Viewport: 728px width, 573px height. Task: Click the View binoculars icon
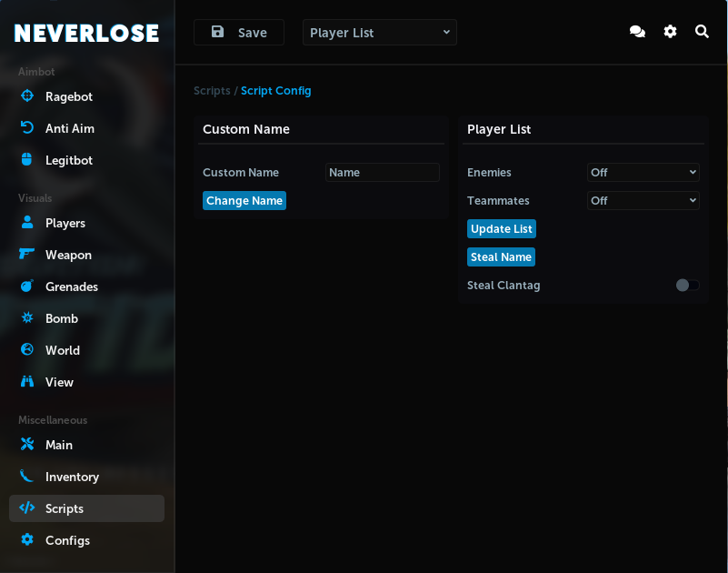coord(27,382)
